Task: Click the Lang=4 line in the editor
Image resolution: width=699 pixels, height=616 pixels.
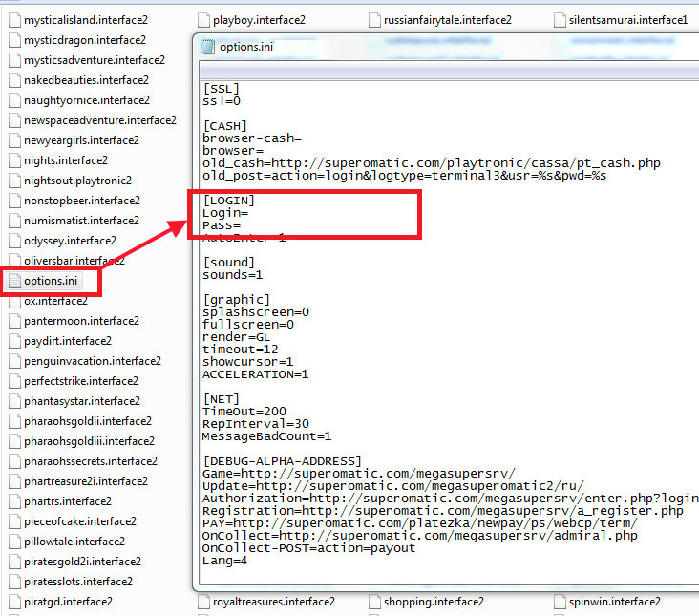Action: click(x=225, y=561)
